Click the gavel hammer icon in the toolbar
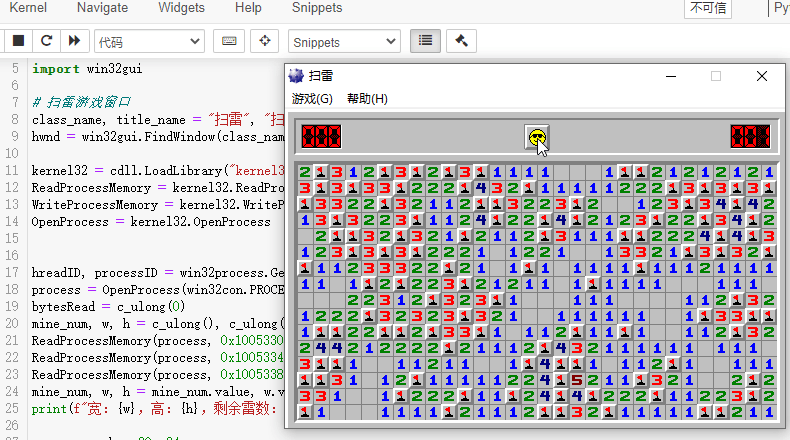 click(x=461, y=41)
